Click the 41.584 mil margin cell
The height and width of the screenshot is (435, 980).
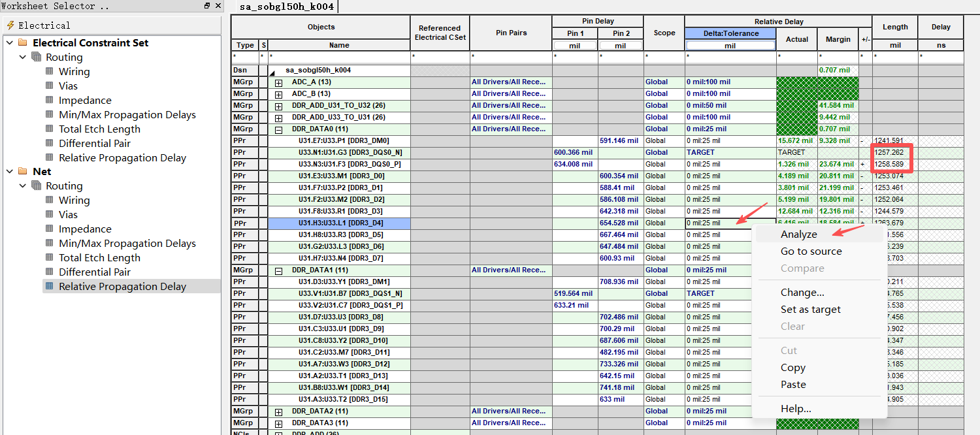pos(838,106)
